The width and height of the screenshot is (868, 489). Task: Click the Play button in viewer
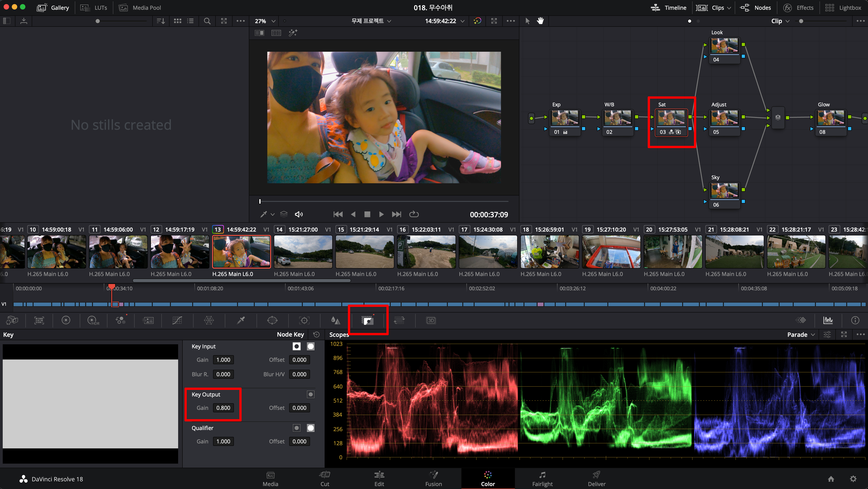click(x=381, y=214)
